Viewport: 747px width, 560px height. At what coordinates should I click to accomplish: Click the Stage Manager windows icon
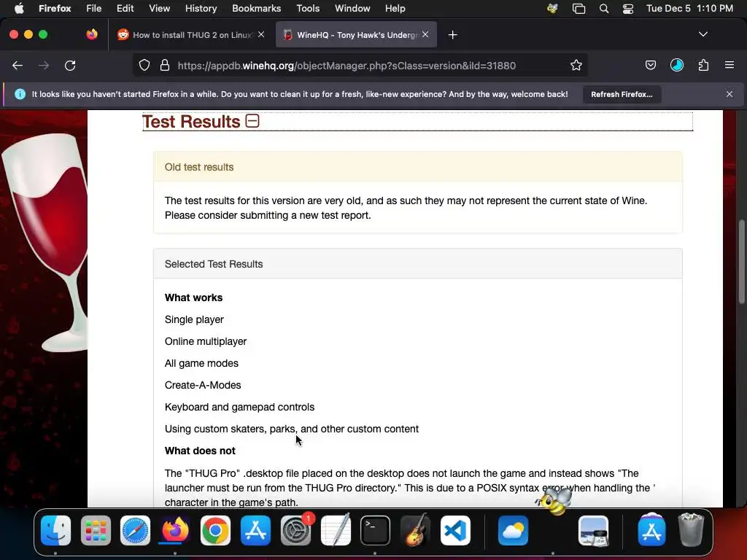578,9
